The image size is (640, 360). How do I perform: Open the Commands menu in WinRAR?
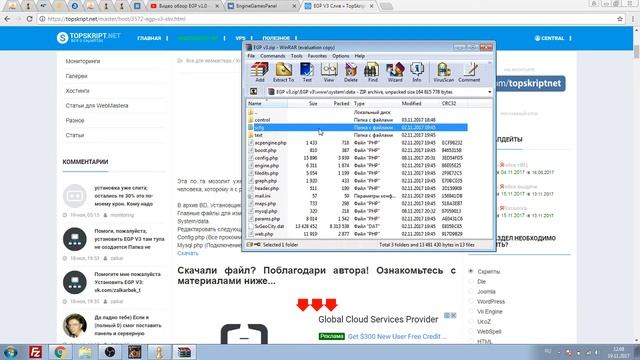[x=273, y=56]
